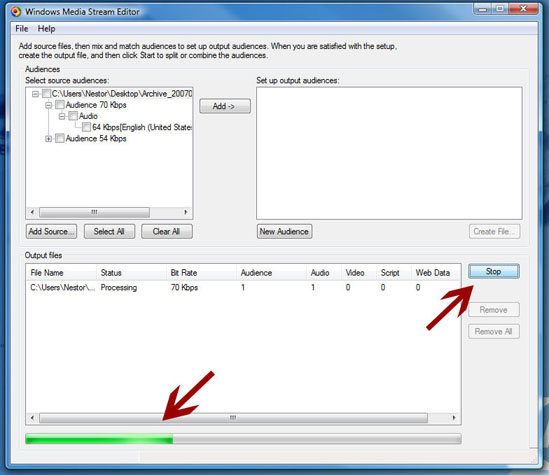Tick the 64 Kbps English audio checkbox
The height and width of the screenshot is (475, 549).
[x=86, y=127]
